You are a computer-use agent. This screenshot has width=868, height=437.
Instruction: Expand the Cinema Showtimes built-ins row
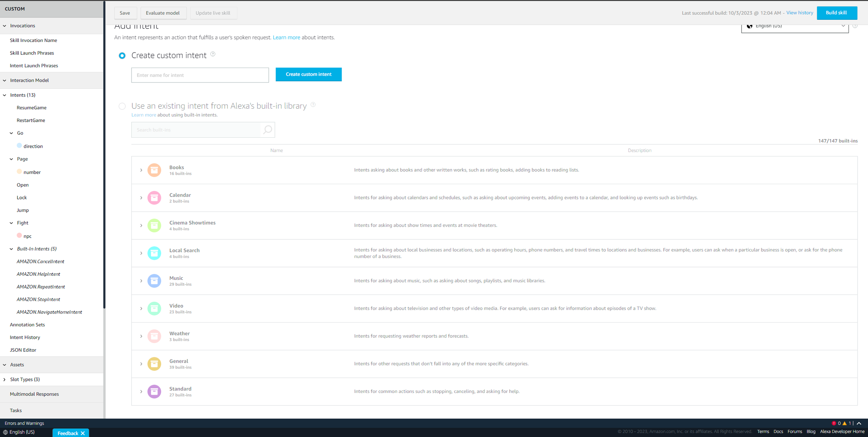141,225
